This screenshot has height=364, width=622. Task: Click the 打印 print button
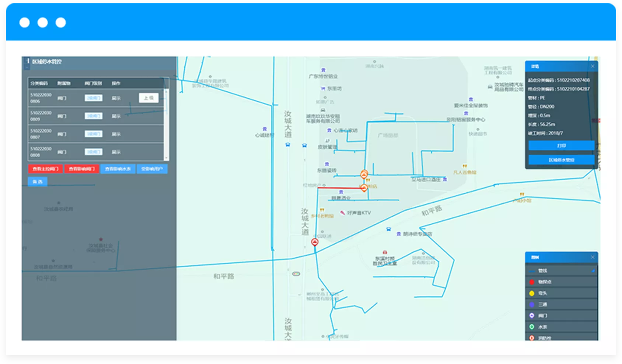click(x=562, y=146)
